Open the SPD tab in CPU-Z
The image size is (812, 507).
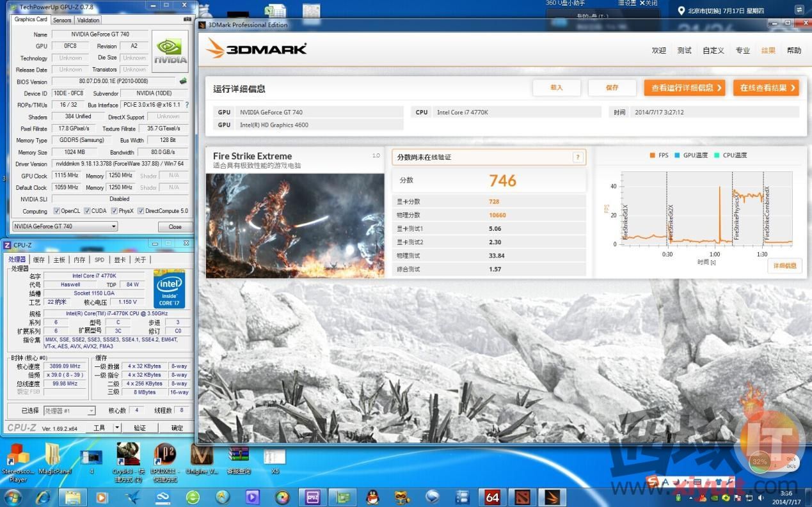pos(99,260)
